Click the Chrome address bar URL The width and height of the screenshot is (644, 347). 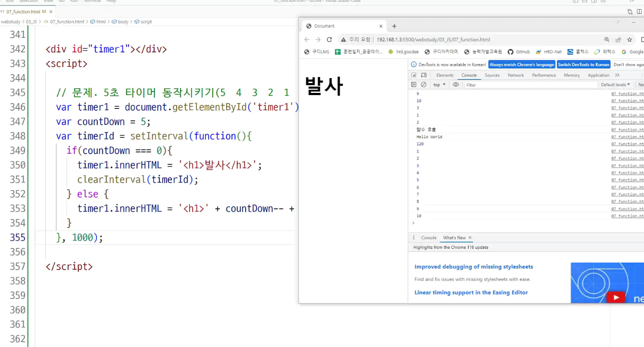[433, 40]
